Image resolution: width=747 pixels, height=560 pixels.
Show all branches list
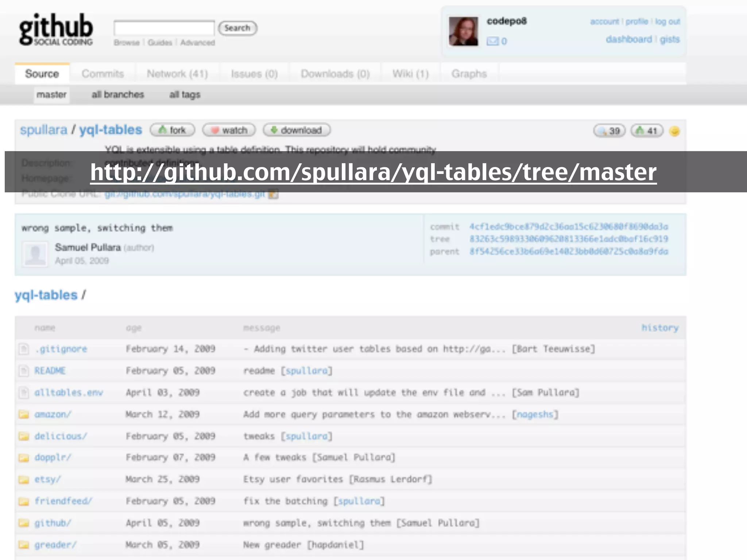click(x=117, y=94)
